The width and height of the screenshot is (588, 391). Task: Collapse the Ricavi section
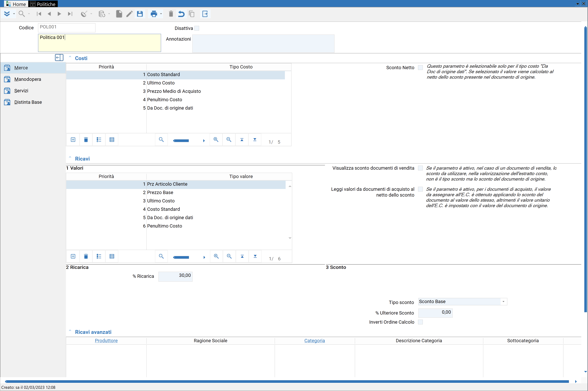[70, 158]
